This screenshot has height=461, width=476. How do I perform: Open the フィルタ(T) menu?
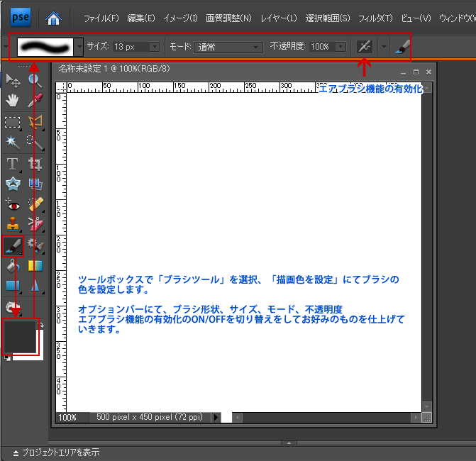(375, 17)
